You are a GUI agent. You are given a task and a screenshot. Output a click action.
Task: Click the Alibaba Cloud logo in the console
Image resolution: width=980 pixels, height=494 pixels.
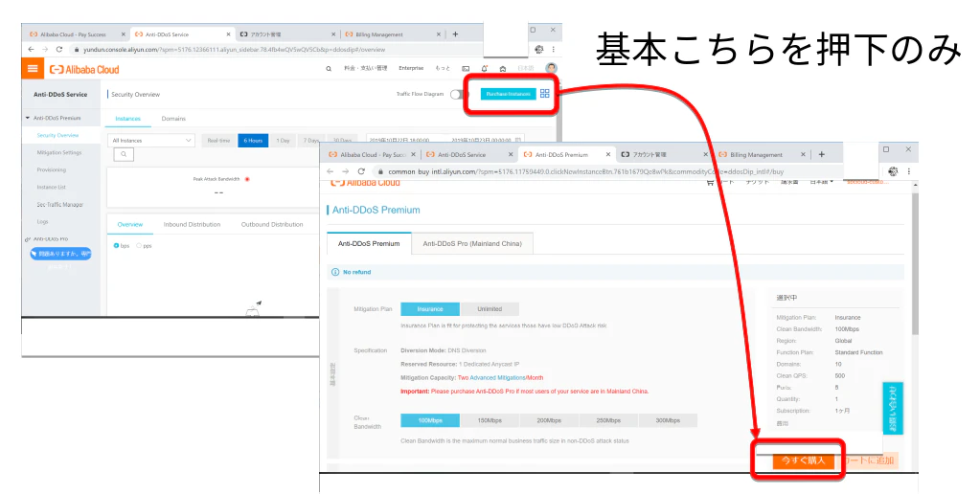(x=84, y=69)
